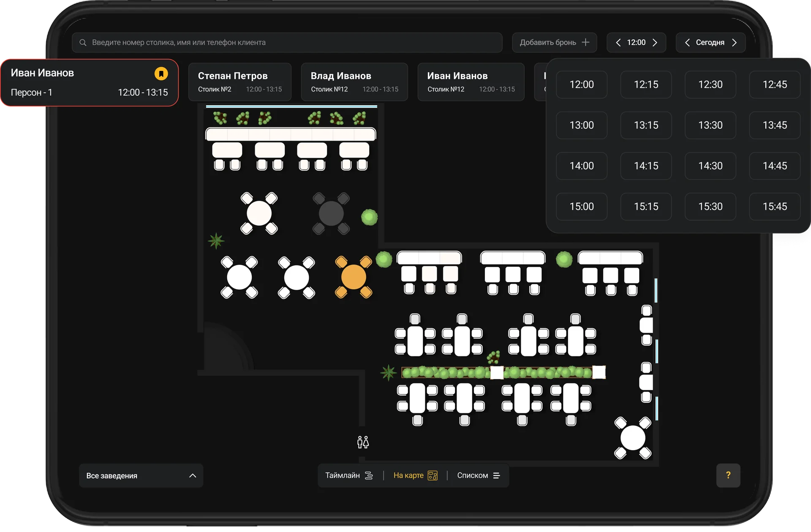Select the white round table left of gray table

pyautogui.click(x=259, y=213)
